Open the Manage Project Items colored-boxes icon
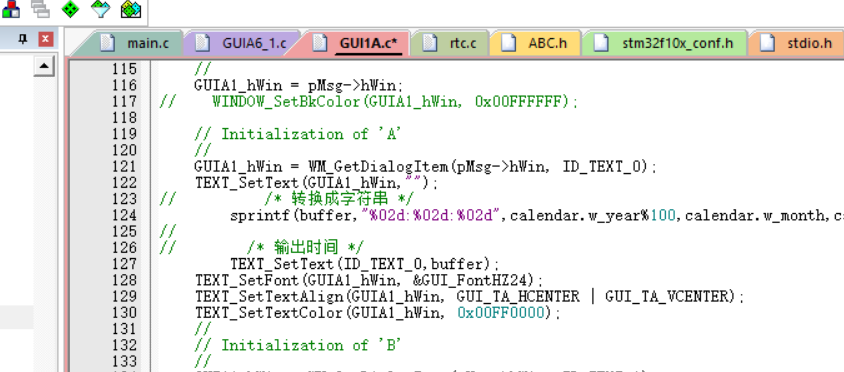This screenshot has width=844, height=372. [x=10, y=8]
